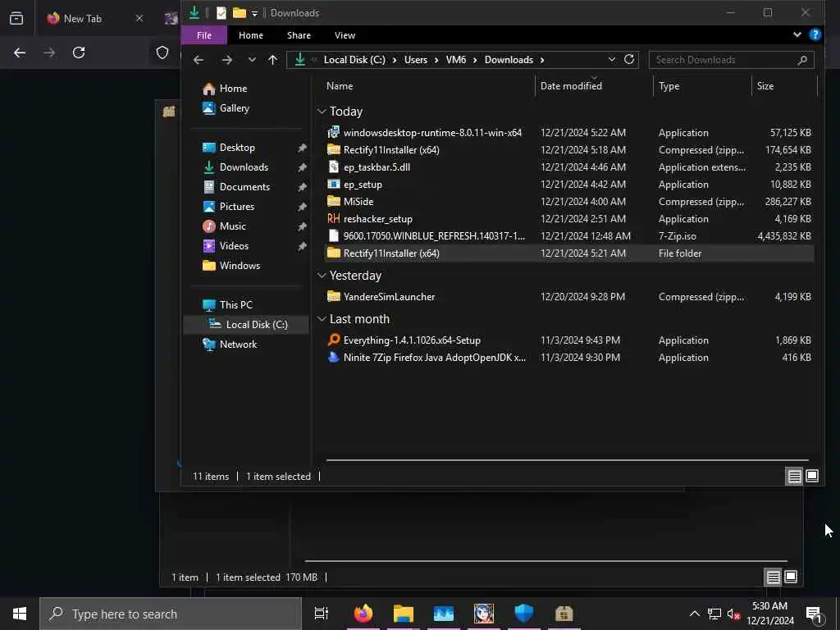Screen dimensions: 840x630
Task: Close the New Tab in Firefox
Action: coord(139,18)
